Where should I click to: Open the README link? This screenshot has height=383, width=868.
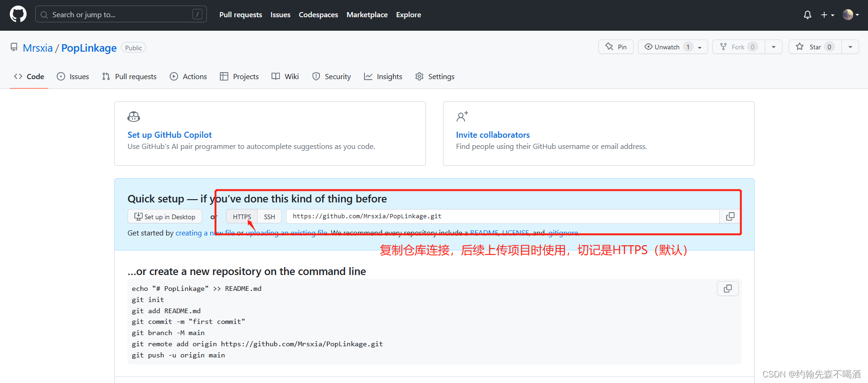(484, 233)
